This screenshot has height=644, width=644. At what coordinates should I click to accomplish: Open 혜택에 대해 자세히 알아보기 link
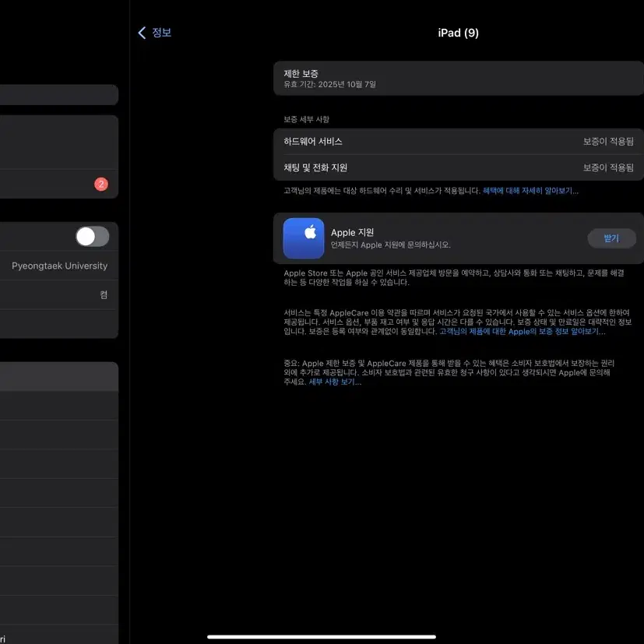coord(530,191)
